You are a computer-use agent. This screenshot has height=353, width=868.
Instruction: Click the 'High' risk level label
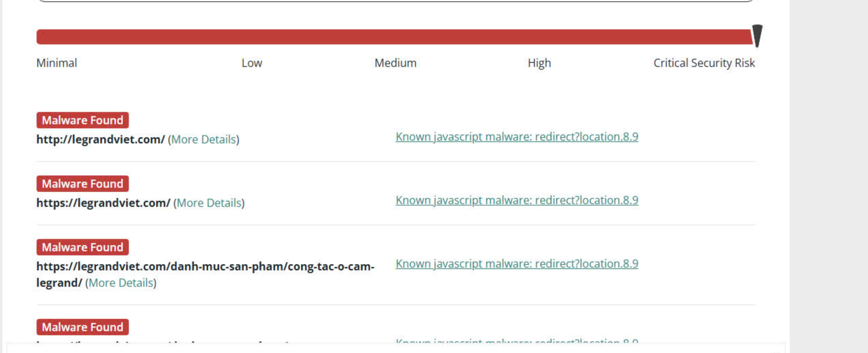click(x=539, y=63)
